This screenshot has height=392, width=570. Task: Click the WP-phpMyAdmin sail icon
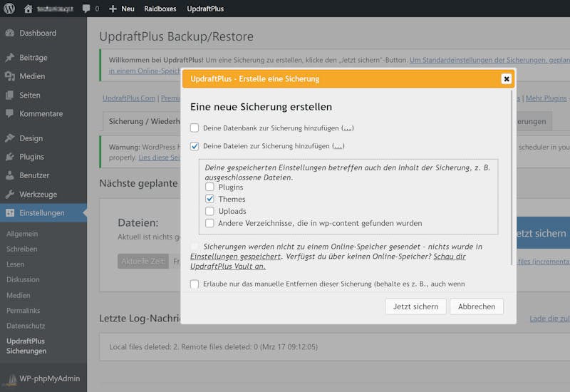[12, 379]
